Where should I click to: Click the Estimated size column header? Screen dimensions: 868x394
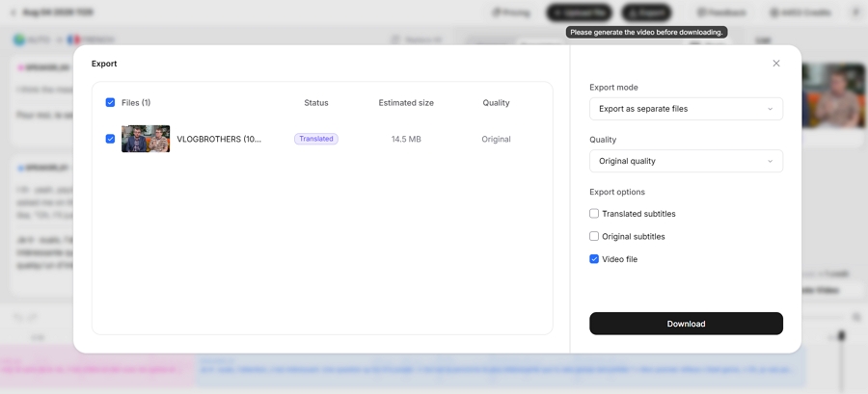[x=406, y=103]
